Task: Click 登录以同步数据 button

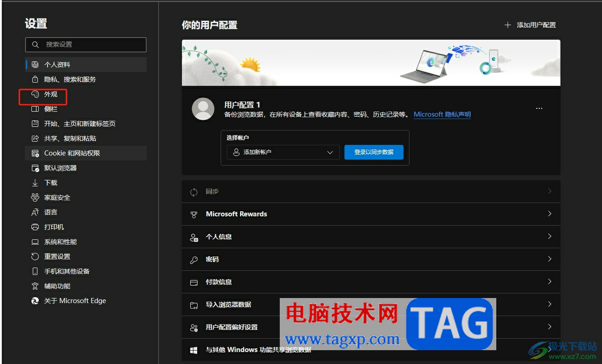Action: (x=374, y=152)
